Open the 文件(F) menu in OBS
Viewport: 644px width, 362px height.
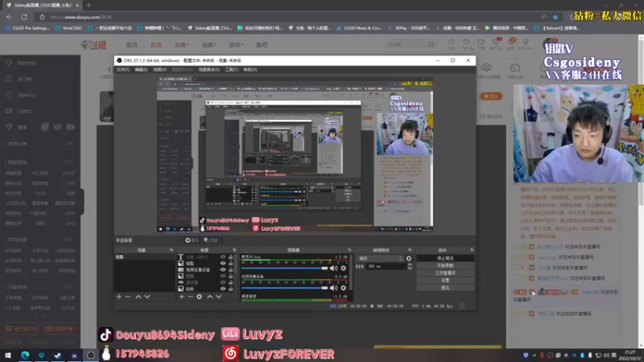tap(123, 70)
